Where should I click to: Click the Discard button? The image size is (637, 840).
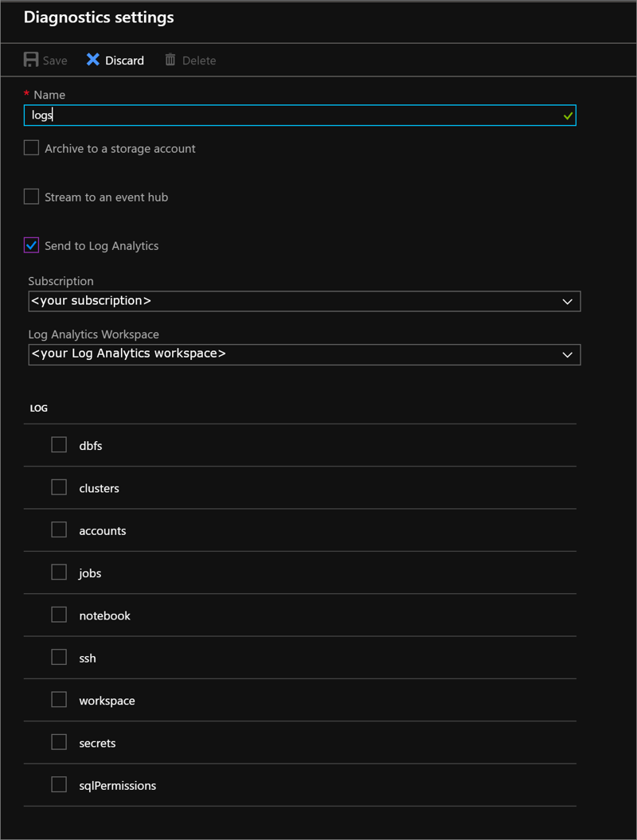point(115,60)
